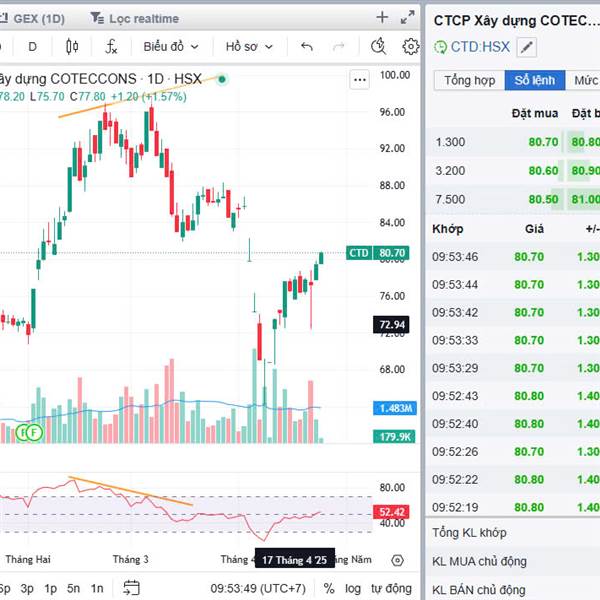Click the KL MUA chủ động row
600x600 pixels.
click(513, 561)
